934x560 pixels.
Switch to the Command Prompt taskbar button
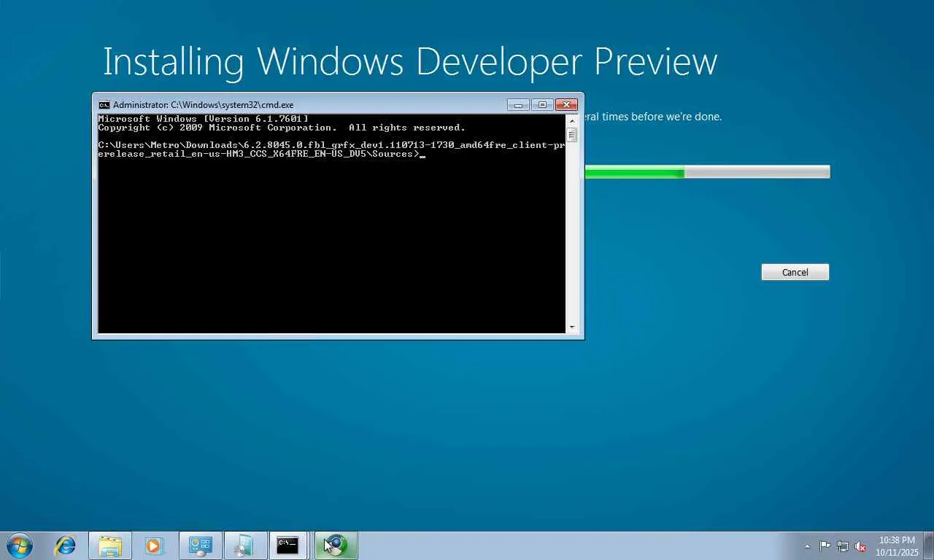tap(288, 545)
